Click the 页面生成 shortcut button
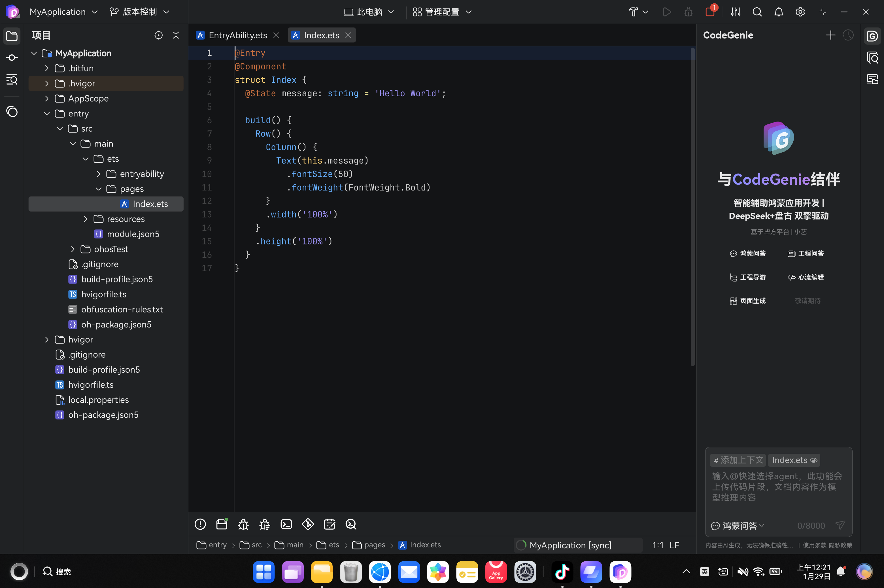This screenshot has width=884, height=588. [x=747, y=301]
